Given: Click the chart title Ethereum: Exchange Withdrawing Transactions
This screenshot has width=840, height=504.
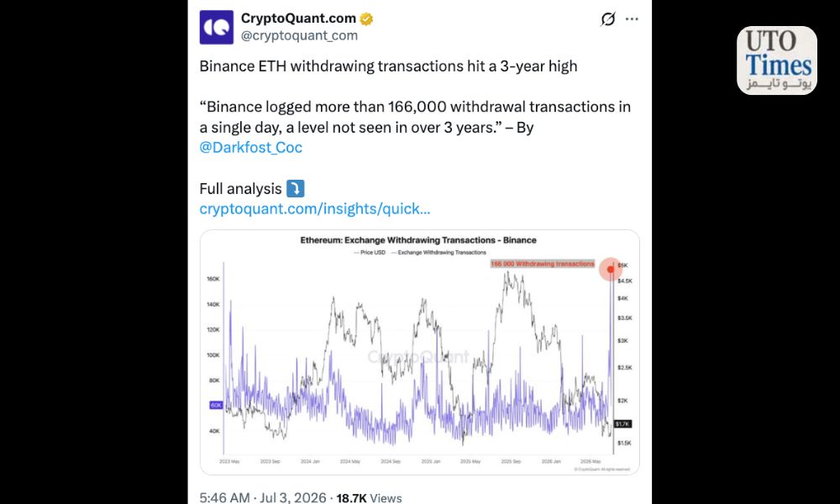Looking at the screenshot, I should [417, 240].
